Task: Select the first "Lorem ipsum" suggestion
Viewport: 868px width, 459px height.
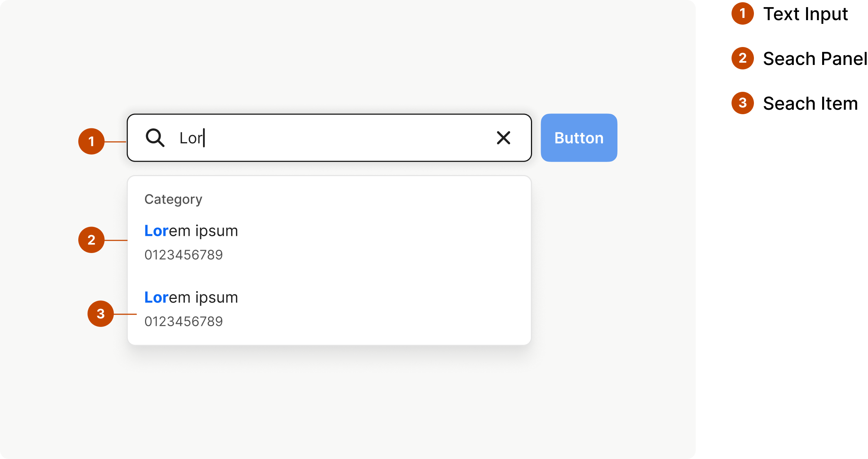Action: coord(191,231)
